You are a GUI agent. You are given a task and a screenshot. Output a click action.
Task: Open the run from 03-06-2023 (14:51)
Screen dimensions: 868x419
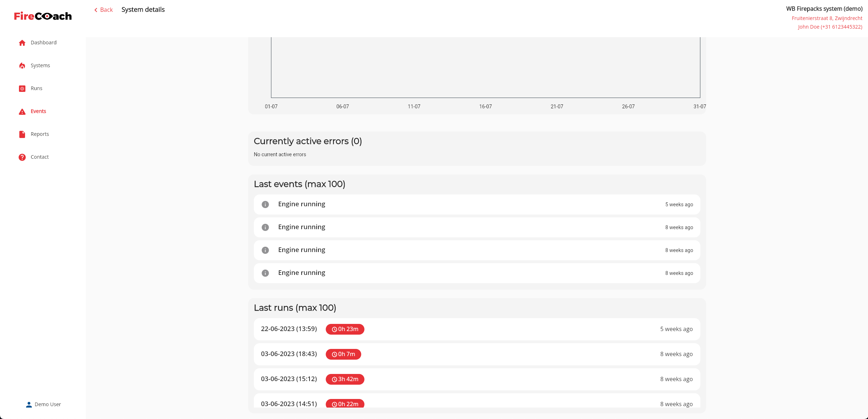(x=477, y=401)
